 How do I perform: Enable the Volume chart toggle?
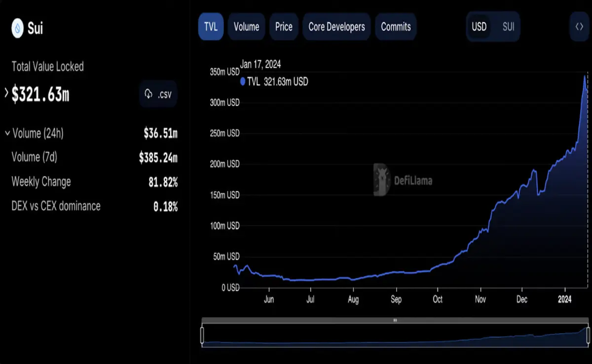tap(246, 27)
